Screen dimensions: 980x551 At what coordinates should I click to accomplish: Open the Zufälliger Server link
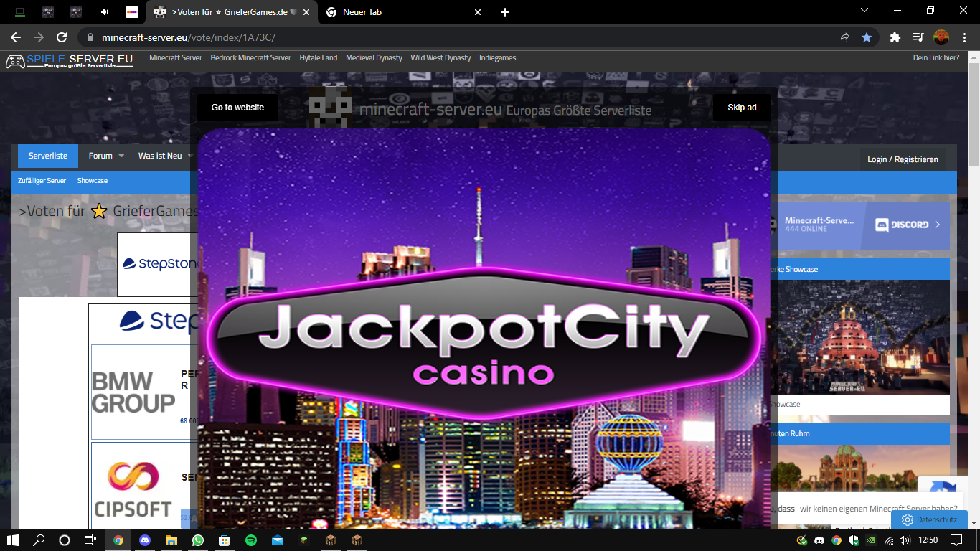[x=42, y=181]
